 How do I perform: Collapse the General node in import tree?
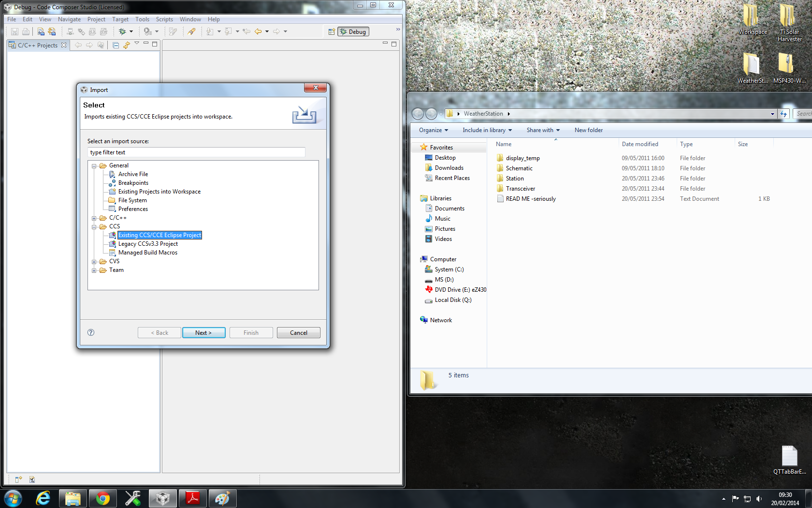(94, 166)
